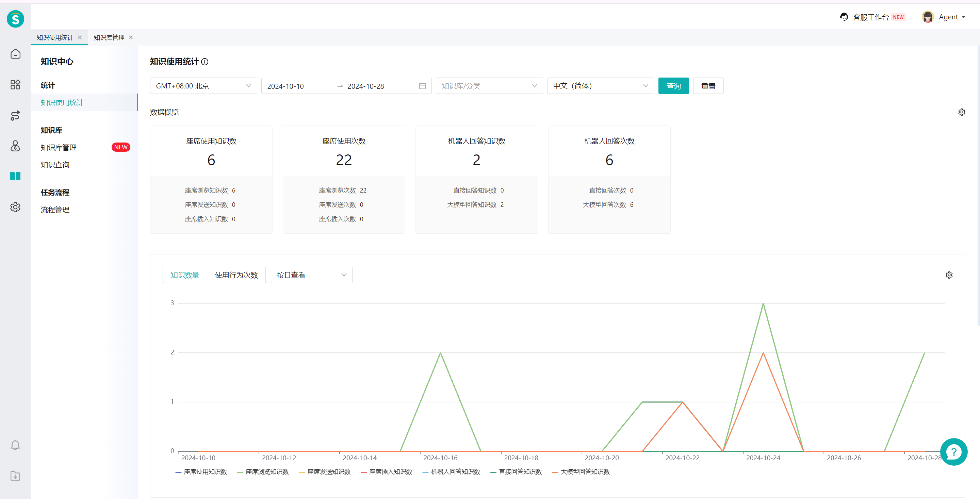Screen dimensions: 980x499
Task: Click the floating help question mark button
Action: (x=954, y=452)
